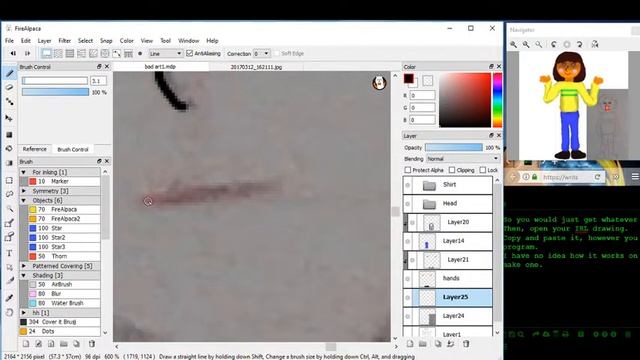
Task: Adjust the layer Opacity slider
Action: point(453,147)
